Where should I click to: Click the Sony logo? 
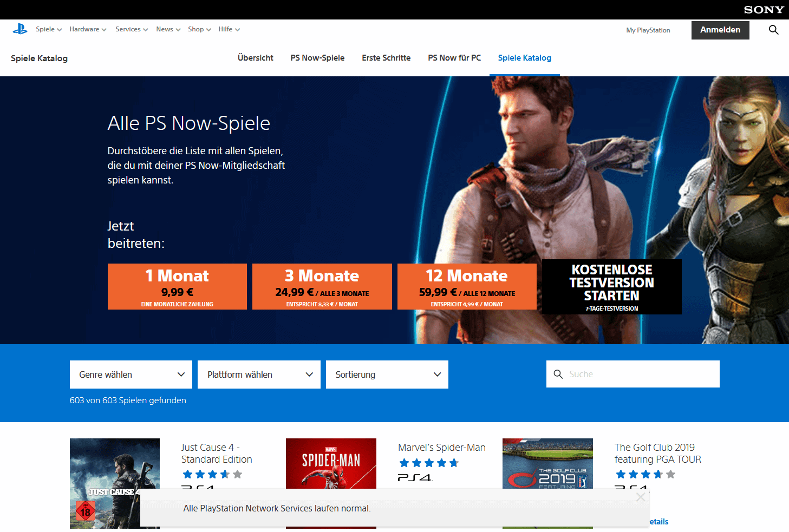pyautogui.click(x=764, y=10)
